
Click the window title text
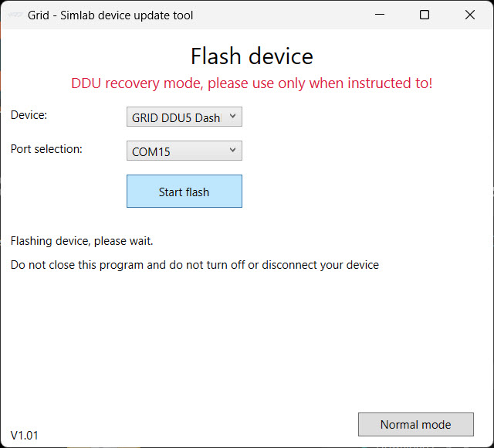pos(110,15)
